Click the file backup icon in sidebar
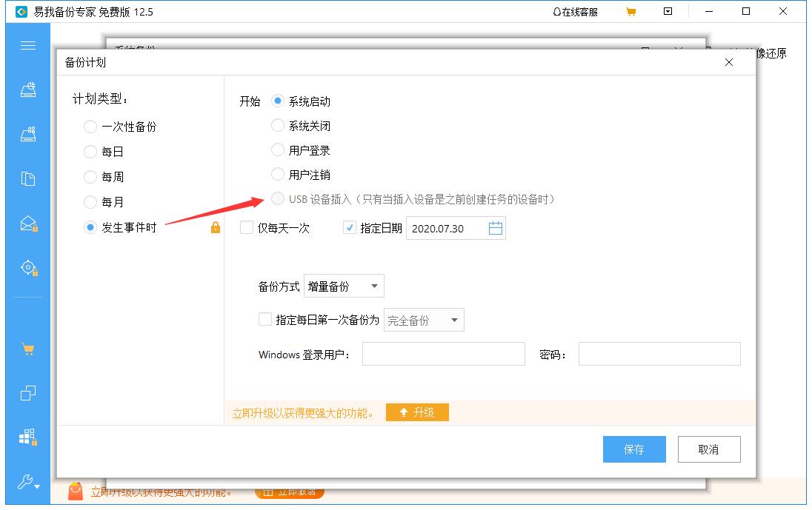 click(x=27, y=178)
